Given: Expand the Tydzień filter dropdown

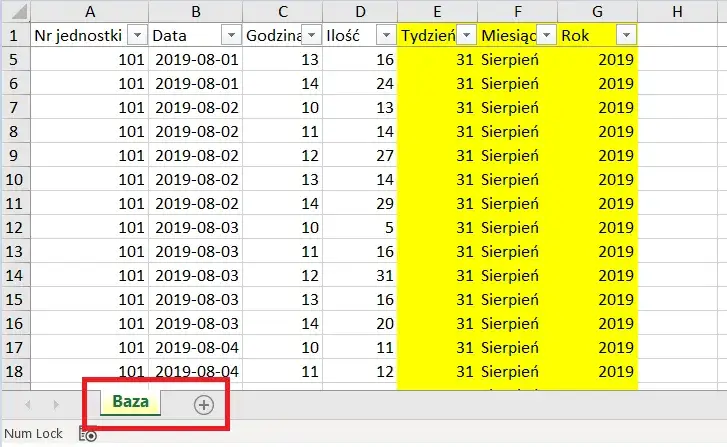Looking at the screenshot, I should pyautogui.click(x=466, y=35).
